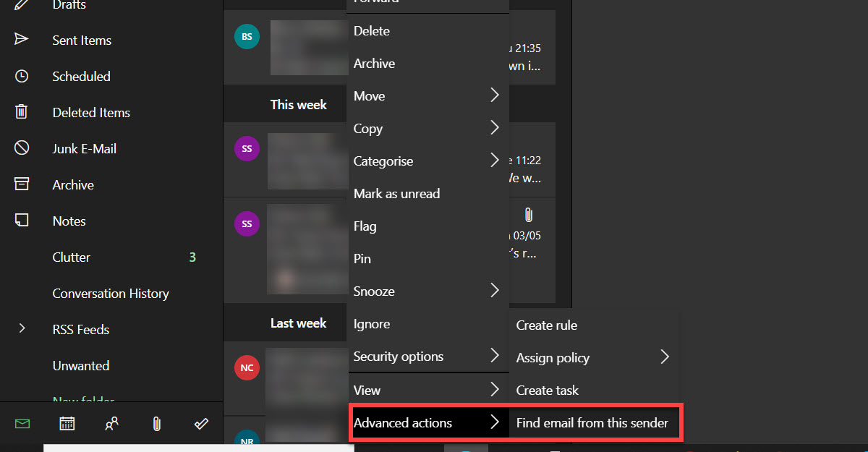868x452 pixels.
Task: Click the Scheduled clock icon
Action: pos(22,76)
